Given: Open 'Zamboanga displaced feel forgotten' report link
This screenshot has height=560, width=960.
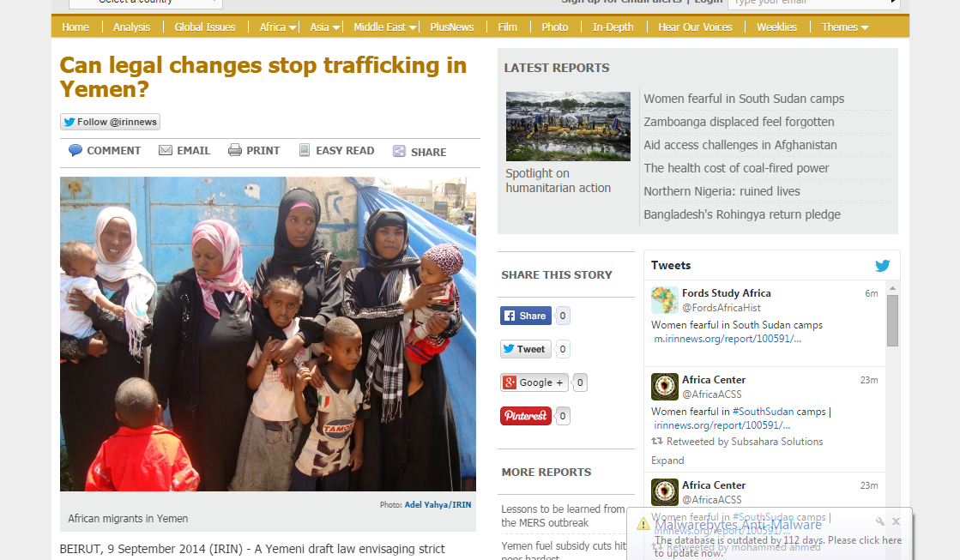Looking at the screenshot, I should pos(739,122).
